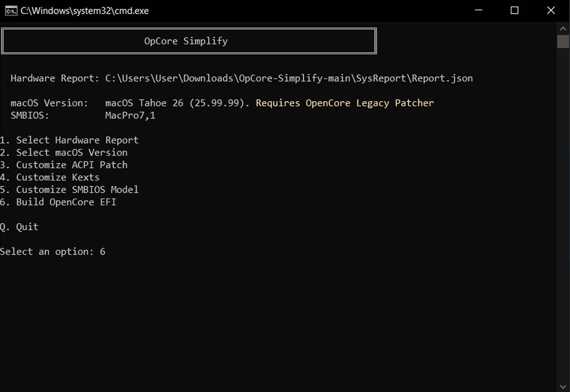This screenshot has height=392, width=570.
Task: Click option 1 Select Hardware Report
Action: point(69,140)
